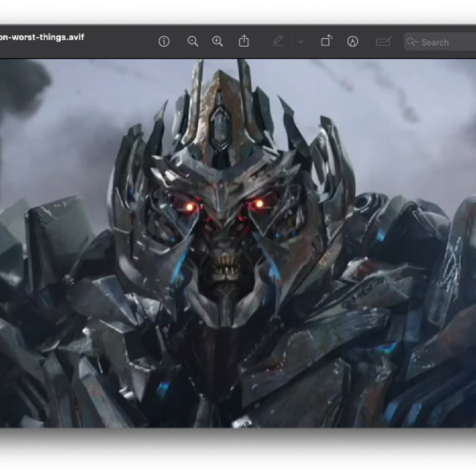Viewport: 476px width, 476px height.
Task: Expand the highlight color dropdown chevron
Action: [x=301, y=42]
